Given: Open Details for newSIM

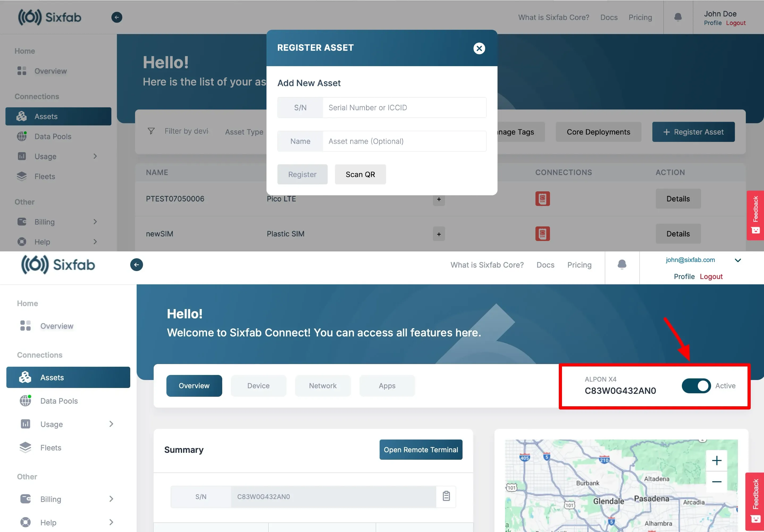Looking at the screenshot, I should click(x=678, y=234).
